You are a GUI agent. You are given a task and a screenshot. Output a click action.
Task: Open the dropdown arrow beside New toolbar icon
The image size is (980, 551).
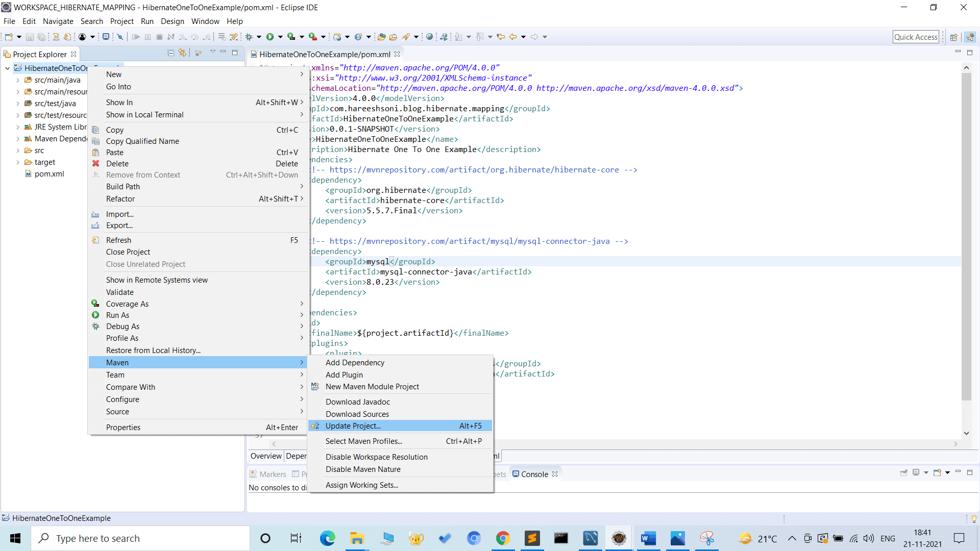19,37
